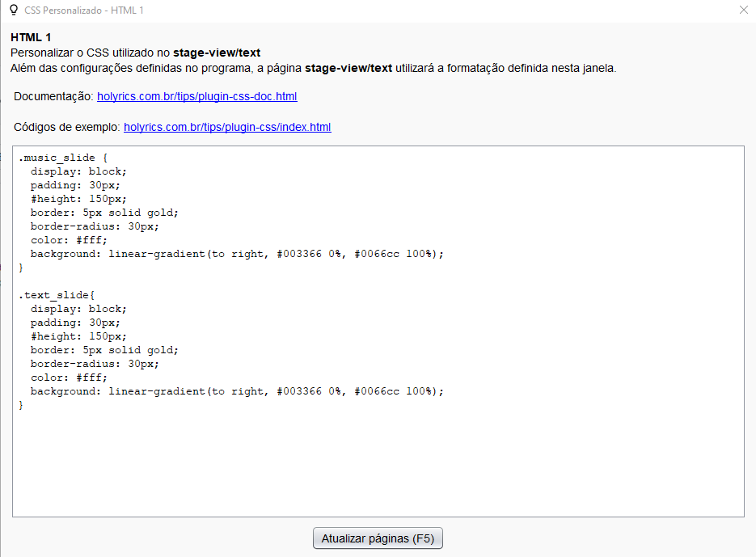This screenshot has width=756, height=557.
Task: Click the lightbulb icon in title bar
Action: click(x=14, y=10)
